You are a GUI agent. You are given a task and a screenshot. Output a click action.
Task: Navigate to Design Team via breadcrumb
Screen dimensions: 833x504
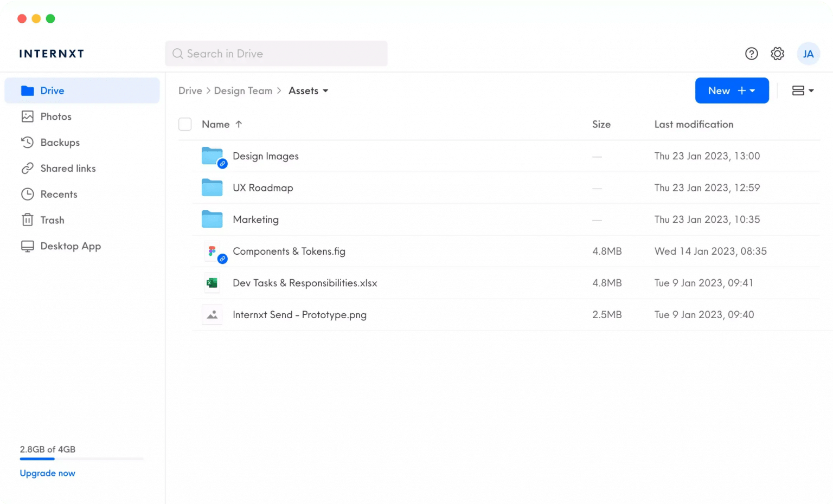pyautogui.click(x=243, y=91)
